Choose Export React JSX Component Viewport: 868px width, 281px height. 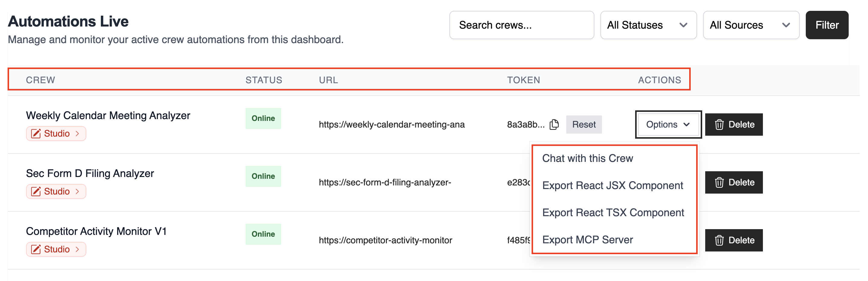pyautogui.click(x=612, y=185)
